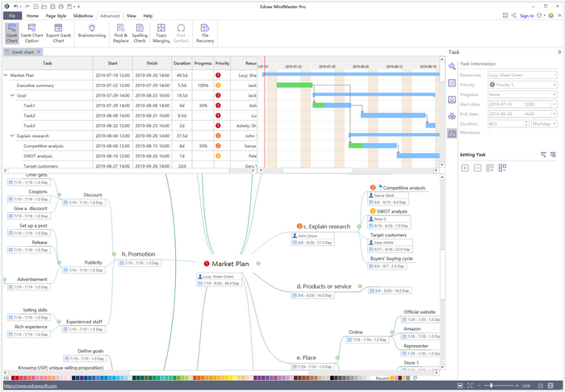Viewport: 565px width, 392px height.
Task: Open the Help tab
Action: pyautogui.click(x=148, y=16)
